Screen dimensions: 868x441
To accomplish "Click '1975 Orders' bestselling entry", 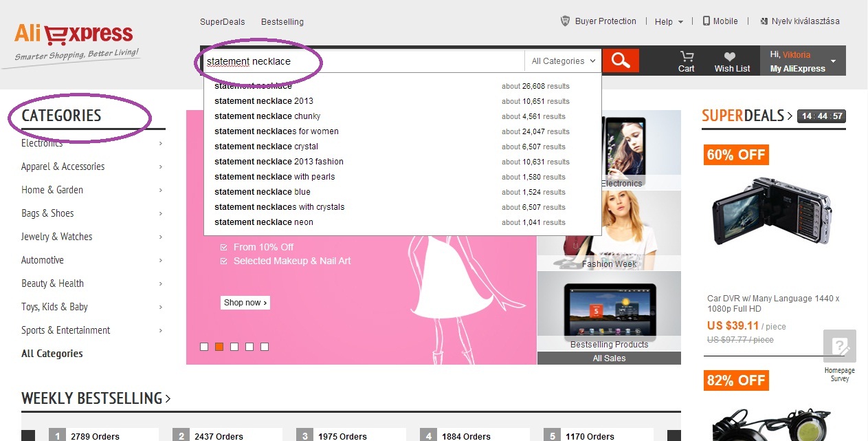I will (342, 436).
